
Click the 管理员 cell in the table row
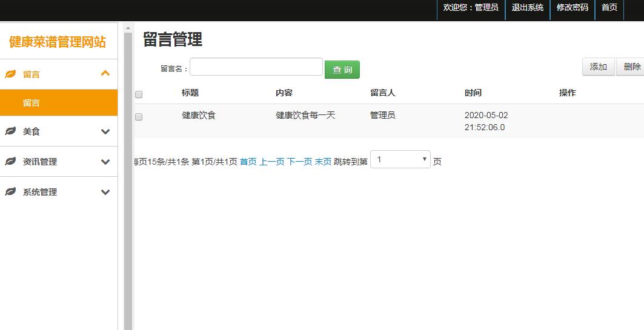(383, 115)
